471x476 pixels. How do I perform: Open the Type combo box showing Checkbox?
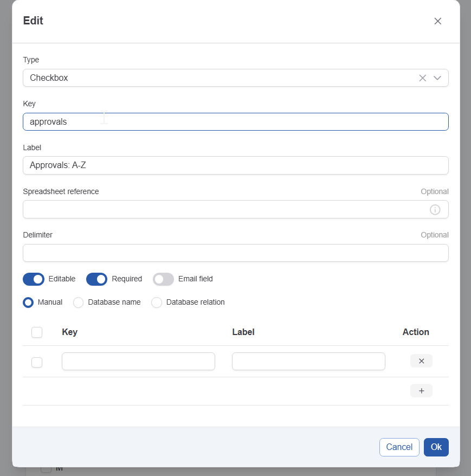[217, 78]
